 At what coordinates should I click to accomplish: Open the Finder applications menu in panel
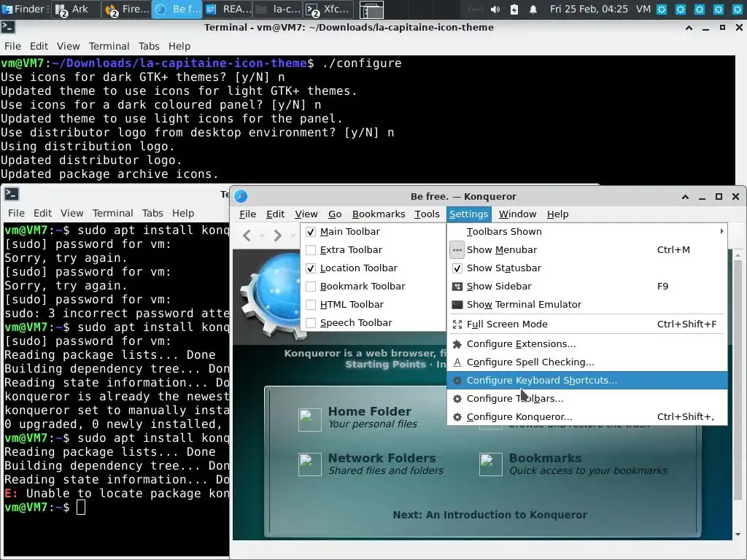(26, 9)
